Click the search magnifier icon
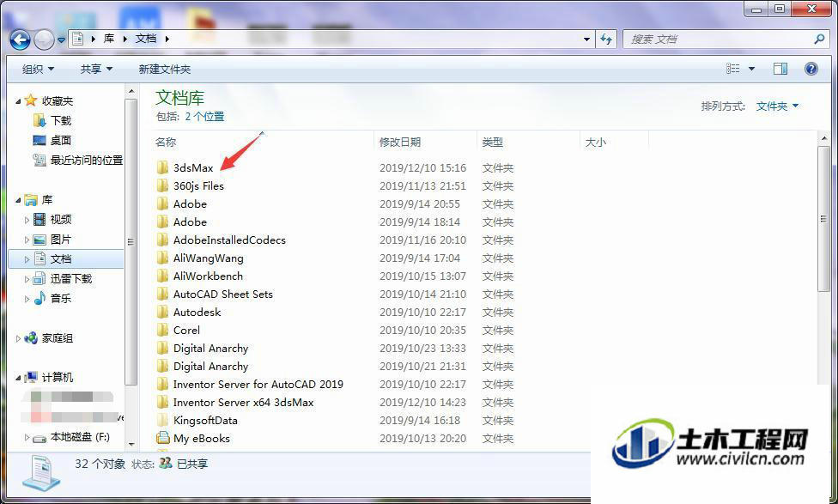Image resolution: width=838 pixels, height=504 pixels. 819,39
